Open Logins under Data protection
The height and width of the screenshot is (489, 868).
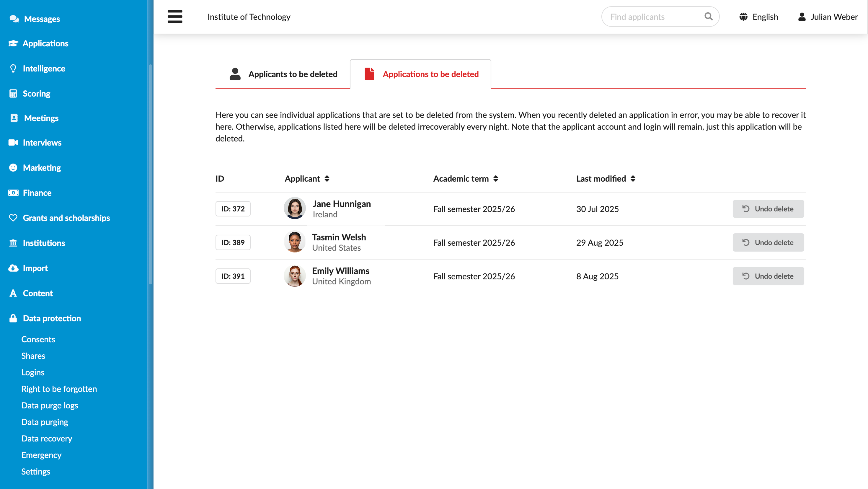[33, 372]
